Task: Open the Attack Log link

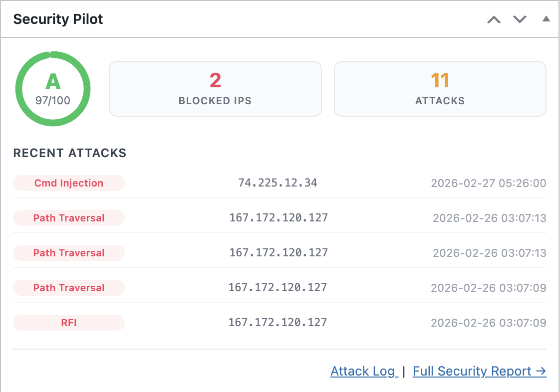Action: [x=364, y=371]
